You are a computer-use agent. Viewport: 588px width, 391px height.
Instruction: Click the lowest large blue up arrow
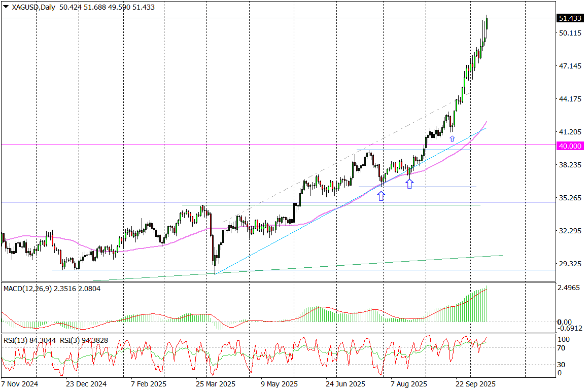pyautogui.click(x=381, y=196)
